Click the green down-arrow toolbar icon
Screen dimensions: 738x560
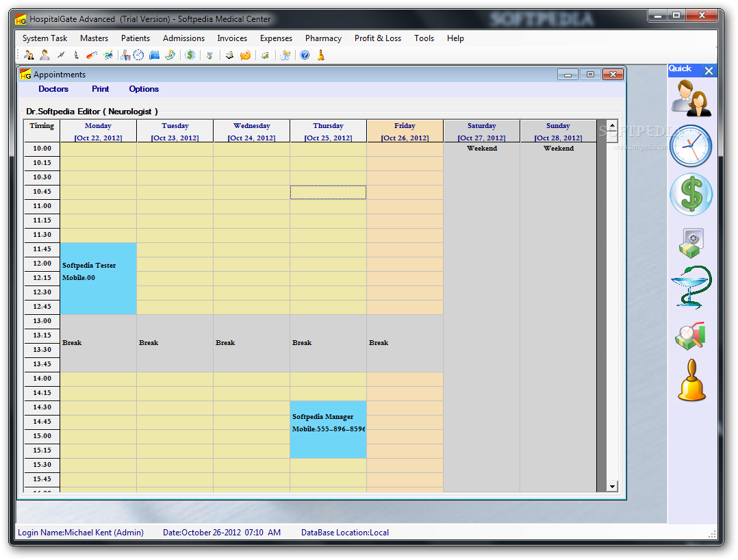tap(209, 55)
